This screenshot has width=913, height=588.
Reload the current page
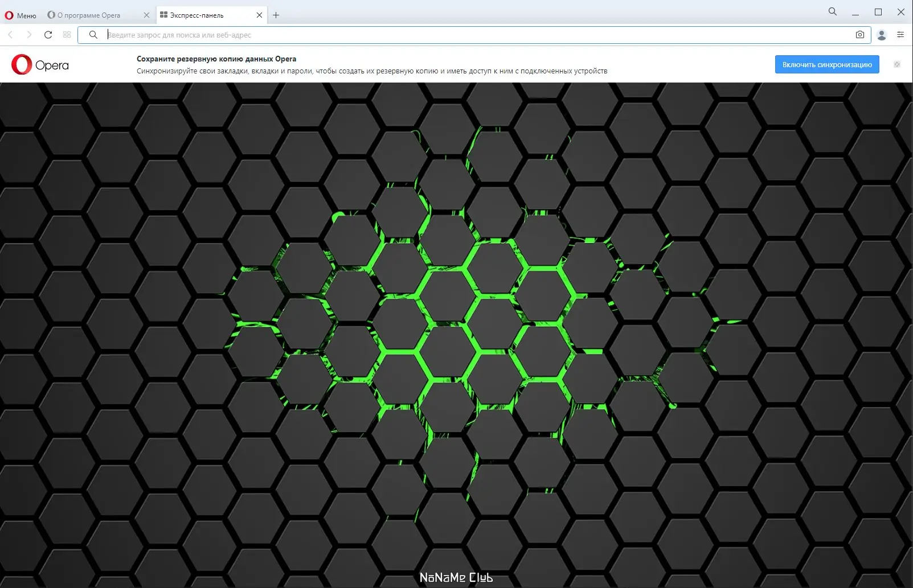(x=48, y=35)
